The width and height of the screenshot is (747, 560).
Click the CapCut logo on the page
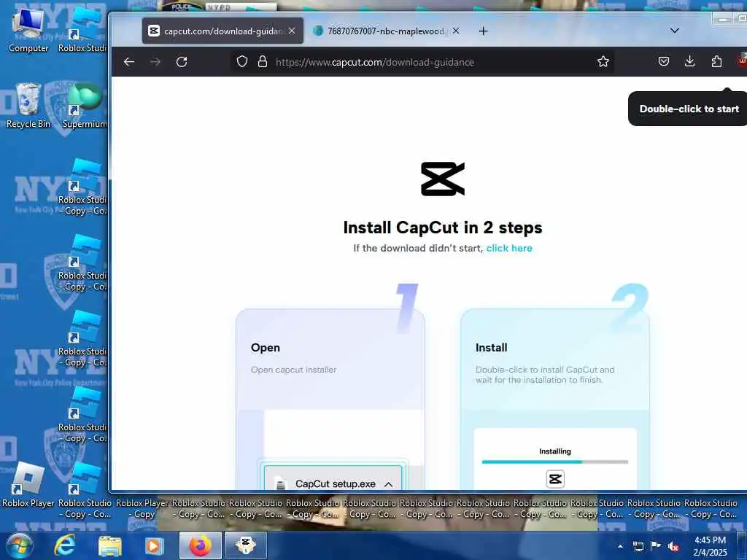point(443,179)
